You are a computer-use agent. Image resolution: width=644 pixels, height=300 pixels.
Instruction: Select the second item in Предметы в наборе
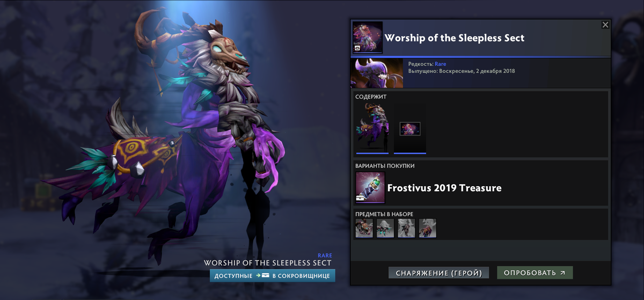385,228
